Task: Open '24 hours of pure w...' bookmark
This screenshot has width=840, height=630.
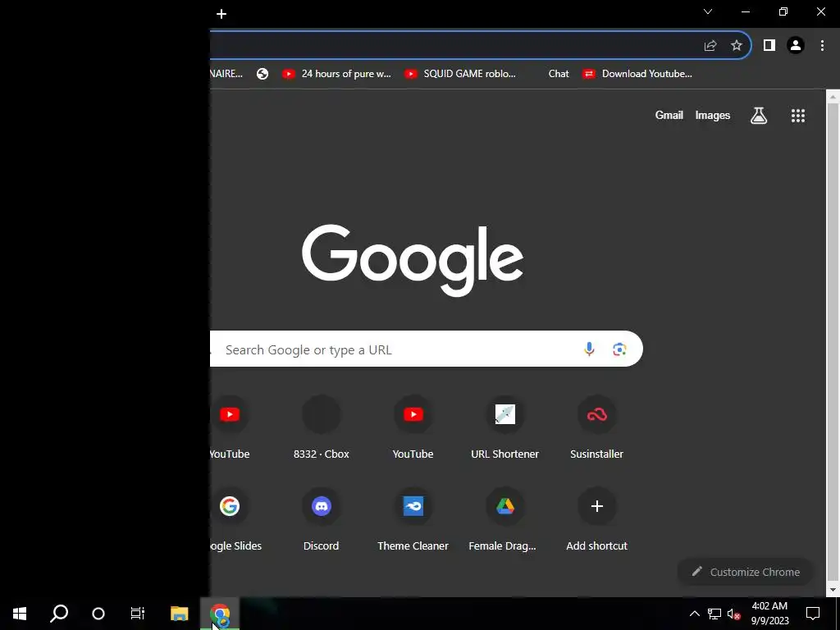Action: point(336,74)
